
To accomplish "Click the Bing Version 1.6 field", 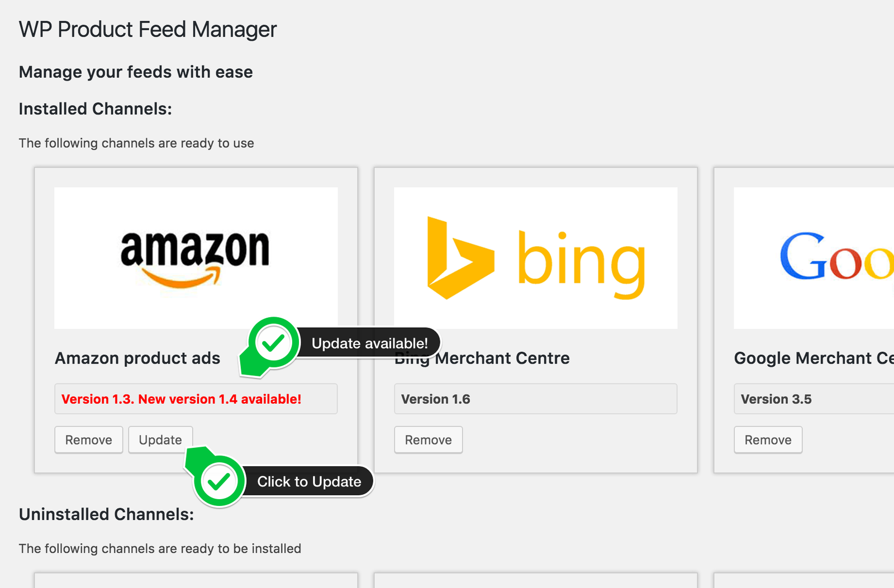I will [535, 399].
